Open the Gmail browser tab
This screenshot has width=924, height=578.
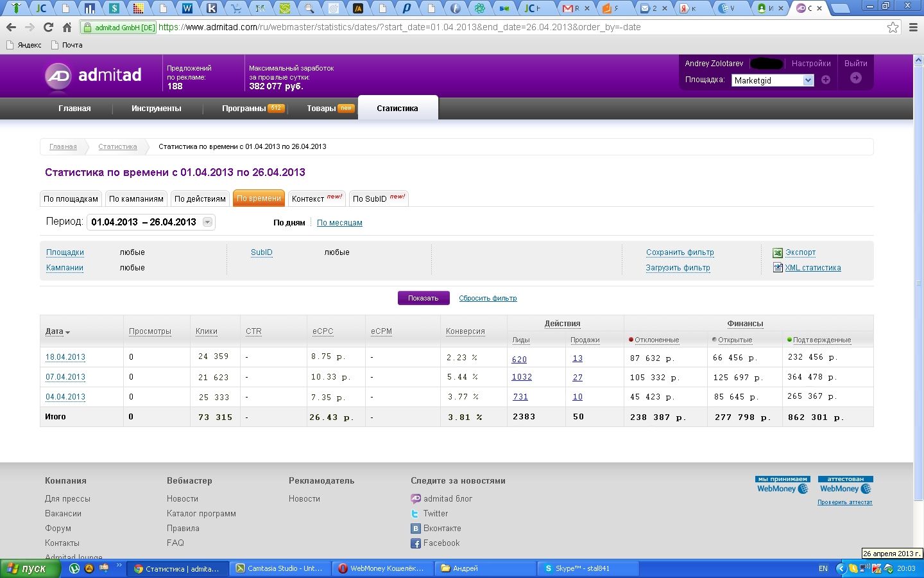[x=574, y=8]
